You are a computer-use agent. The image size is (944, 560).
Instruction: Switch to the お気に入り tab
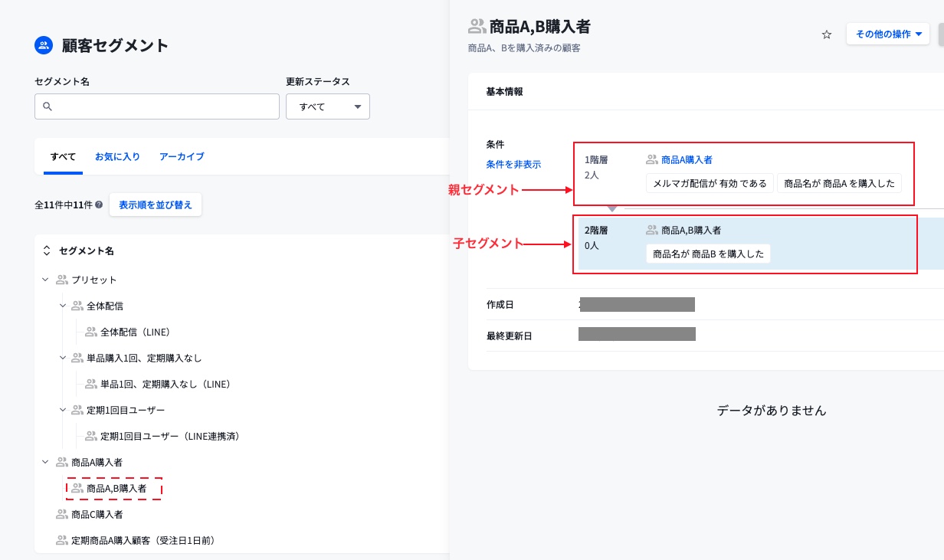[117, 156]
